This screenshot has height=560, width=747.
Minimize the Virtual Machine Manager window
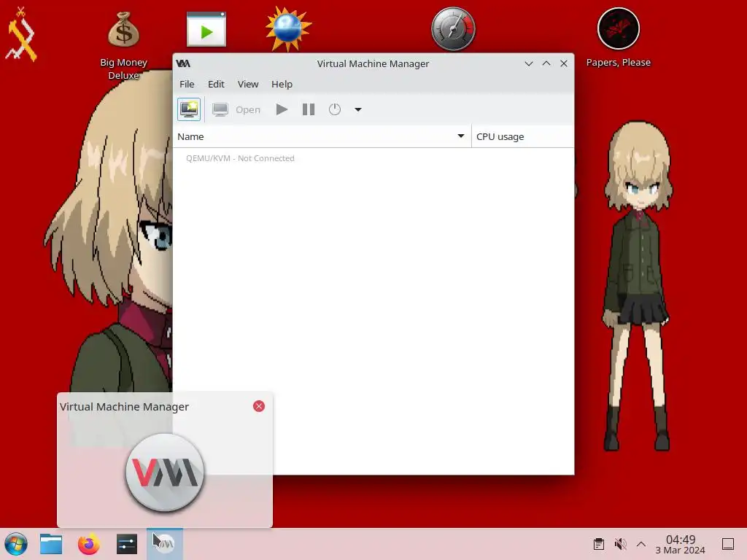tap(529, 63)
